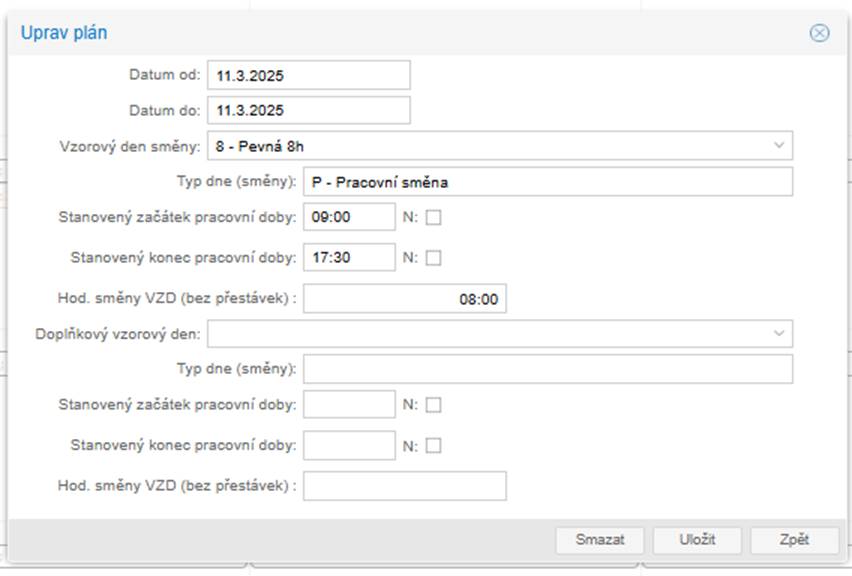852x576 pixels.
Task: Save the plan with the Uložit button
Action: 697,540
